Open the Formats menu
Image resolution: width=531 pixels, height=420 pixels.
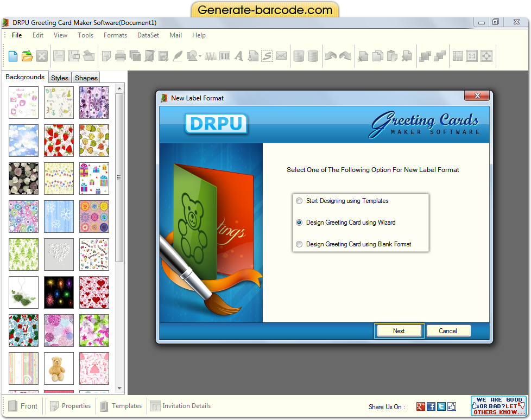point(115,35)
